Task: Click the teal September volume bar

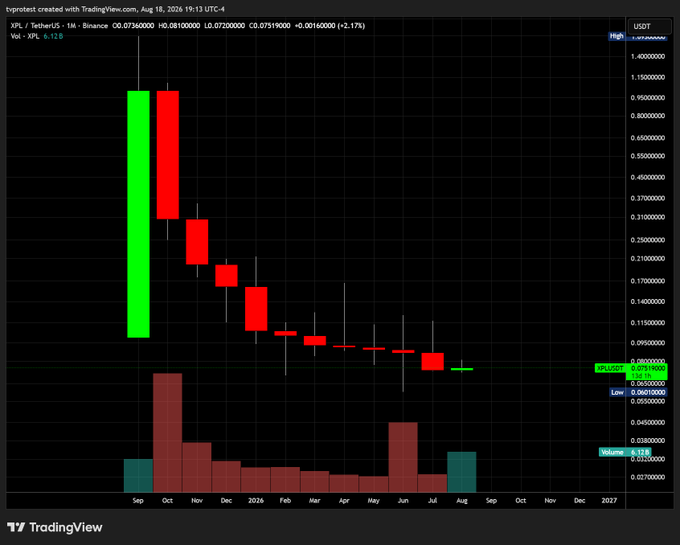Action: [x=138, y=476]
